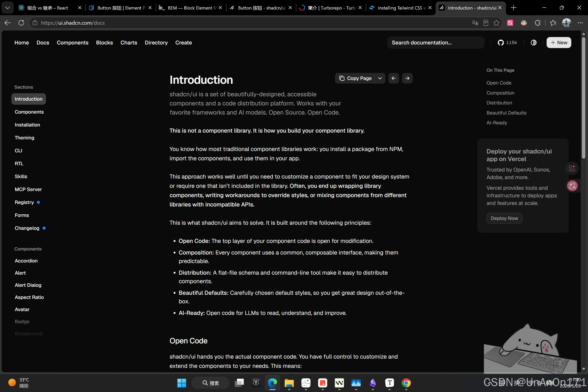
Task: Close the 简介 | Turborepo tab
Action: [360, 8]
